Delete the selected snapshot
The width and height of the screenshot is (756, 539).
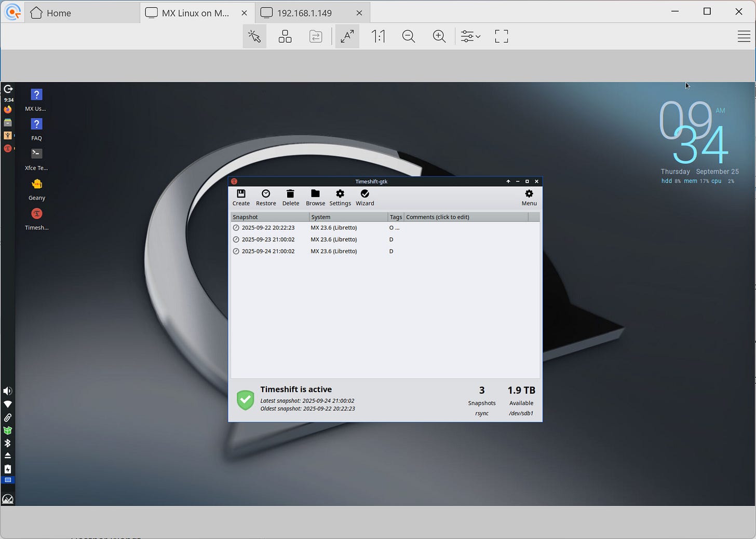(290, 198)
